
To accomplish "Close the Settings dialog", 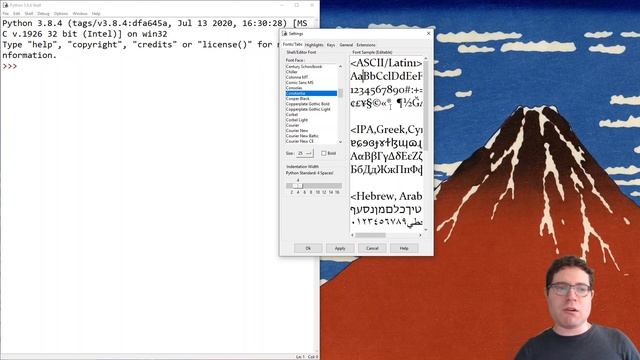I will click(x=428, y=33).
